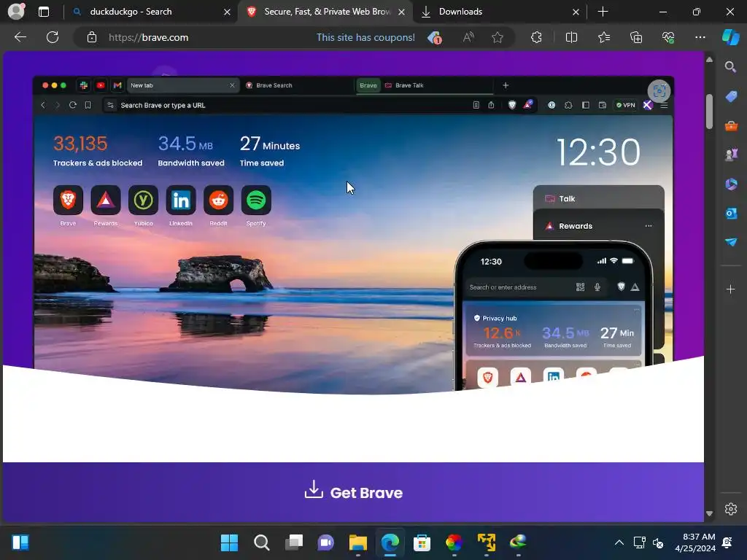This screenshot has height=560, width=747.
Task: Close the duckduckgo - Search tab
Action: coord(228,12)
